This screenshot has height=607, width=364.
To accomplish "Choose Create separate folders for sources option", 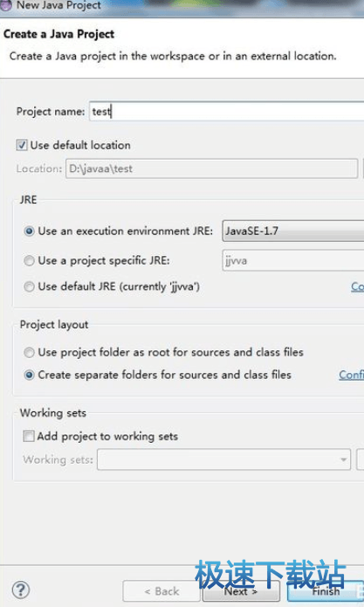I will point(29,375).
